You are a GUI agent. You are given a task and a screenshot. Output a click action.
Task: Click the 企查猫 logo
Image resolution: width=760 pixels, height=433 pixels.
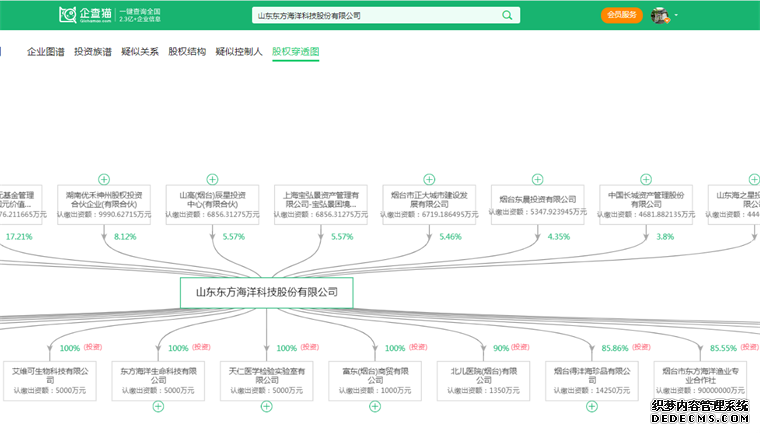85,15
